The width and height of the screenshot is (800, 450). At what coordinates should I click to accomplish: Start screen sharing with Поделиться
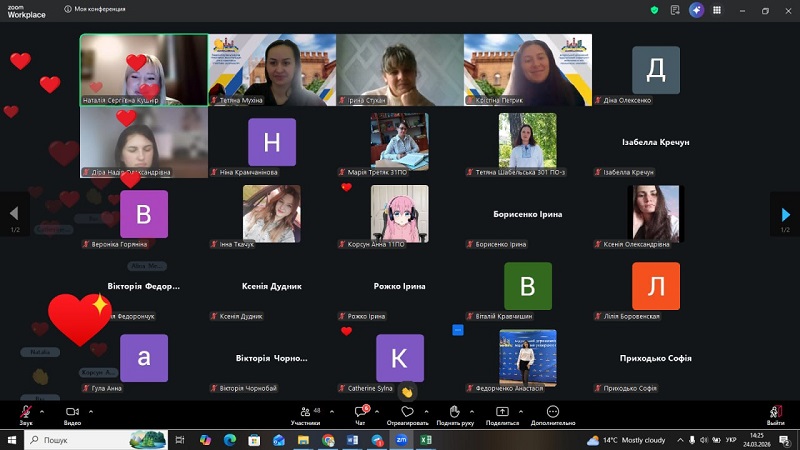click(502, 412)
